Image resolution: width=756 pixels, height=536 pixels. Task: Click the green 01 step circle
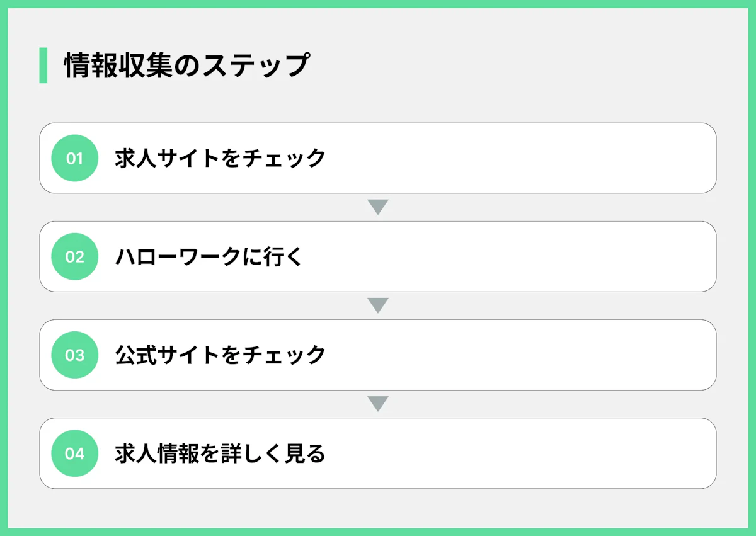tap(74, 158)
